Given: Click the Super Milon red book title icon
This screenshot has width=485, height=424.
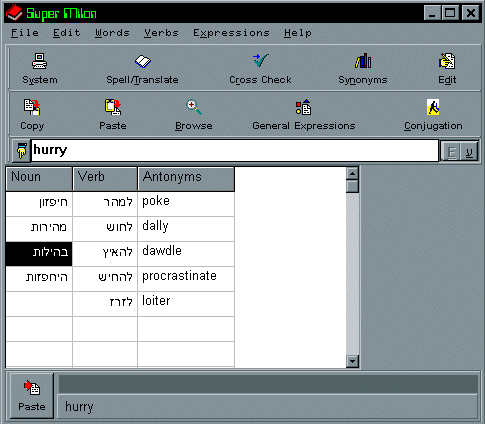Looking at the screenshot, I should [x=14, y=13].
